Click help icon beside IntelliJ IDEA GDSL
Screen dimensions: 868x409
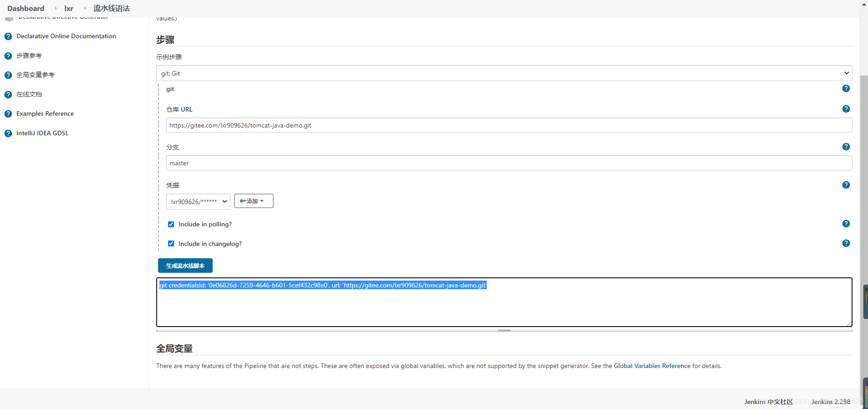(x=8, y=133)
